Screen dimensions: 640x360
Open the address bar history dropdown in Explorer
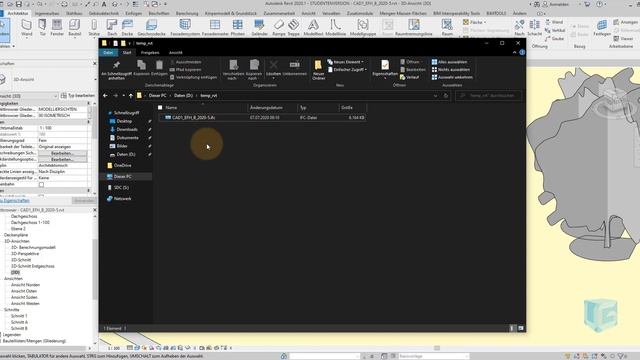point(436,96)
